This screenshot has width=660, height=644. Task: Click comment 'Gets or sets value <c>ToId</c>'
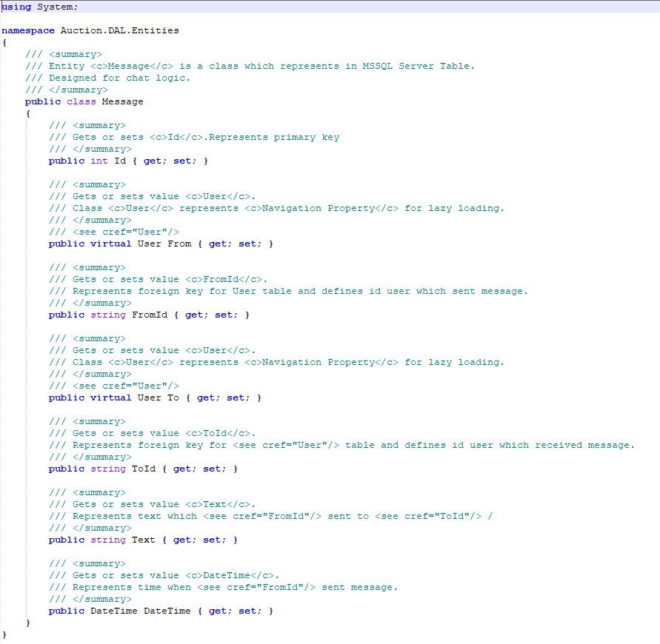152,433
